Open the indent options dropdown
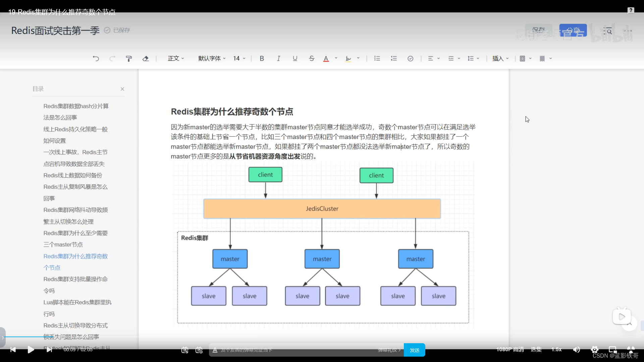 click(454, 59)
